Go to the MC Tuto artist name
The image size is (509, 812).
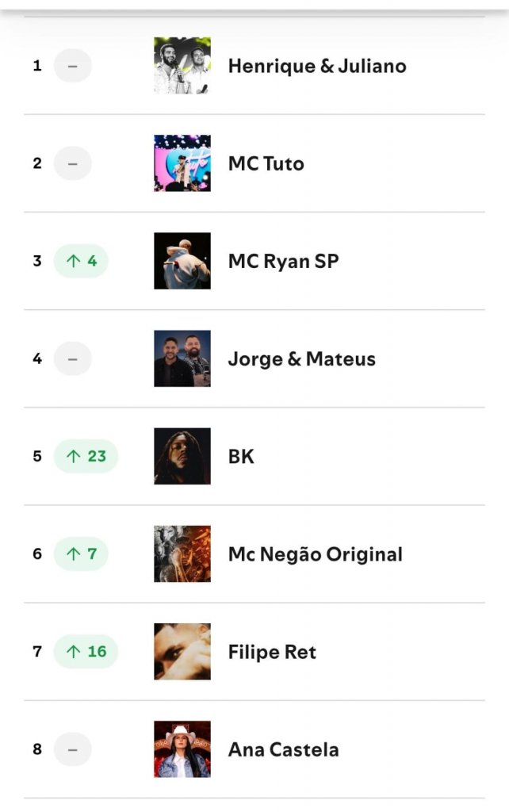tap(266, 163)
